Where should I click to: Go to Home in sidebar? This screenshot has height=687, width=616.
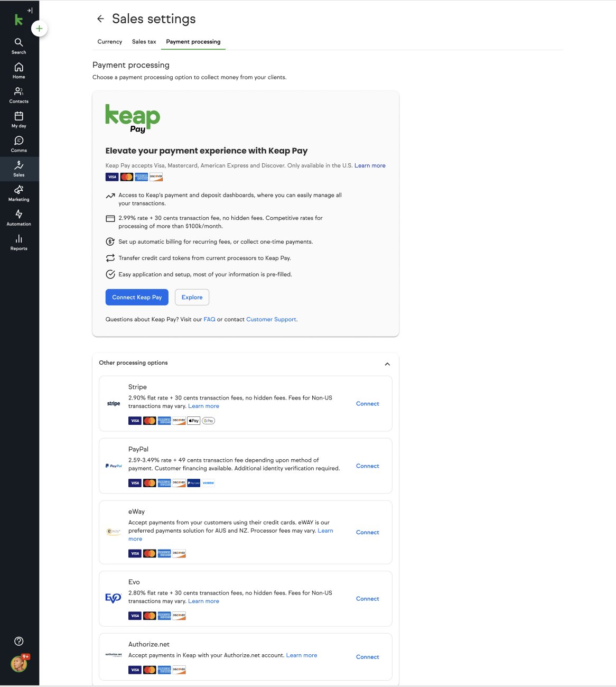pyautogui.click(x=19, y=67)
